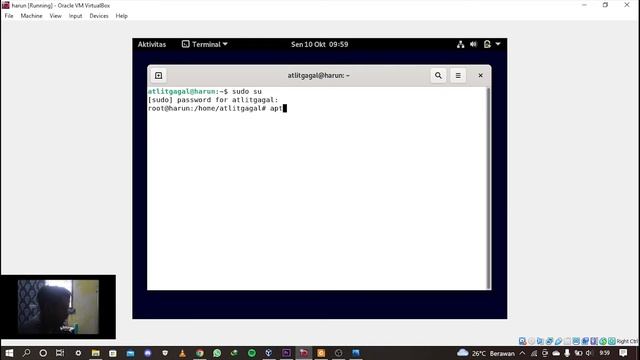Open the Brave shield icon on taskbar
The height and width of the screenshot is (360, 640).
(165, 353)
